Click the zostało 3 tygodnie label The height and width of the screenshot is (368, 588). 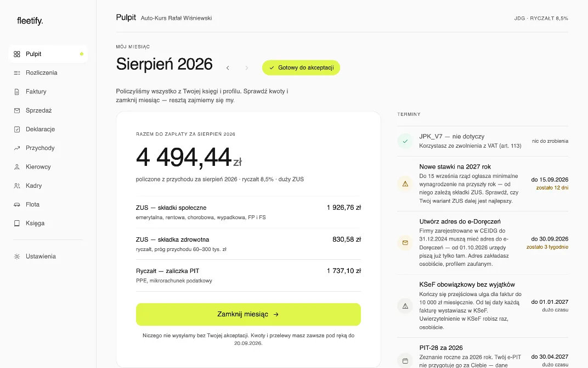[547, 247]
